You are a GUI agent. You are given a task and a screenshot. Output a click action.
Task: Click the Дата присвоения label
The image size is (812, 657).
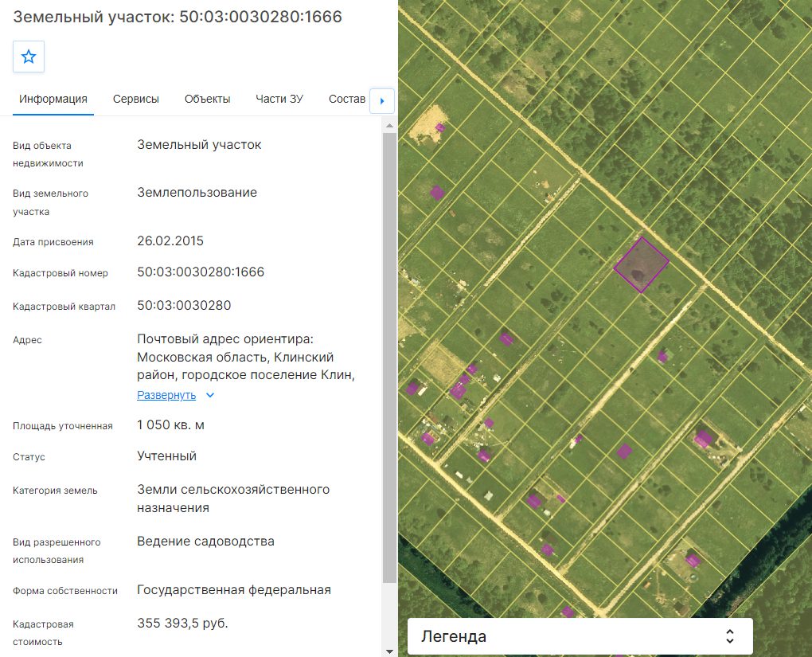pyautogui.click(x=53, y=242)
